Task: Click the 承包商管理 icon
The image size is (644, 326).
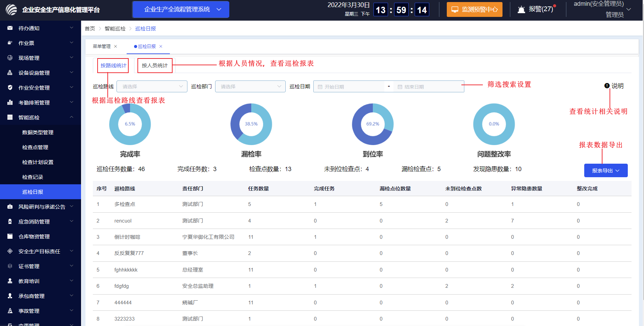Action: pos(10,296)
